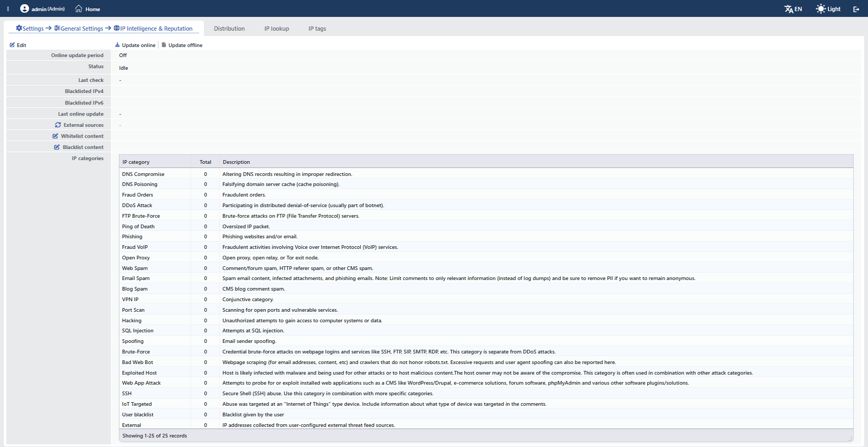Viewport: 868px width, 447px height.
Task: Select the Fraud VoIP row
Action: pos(486,247)
